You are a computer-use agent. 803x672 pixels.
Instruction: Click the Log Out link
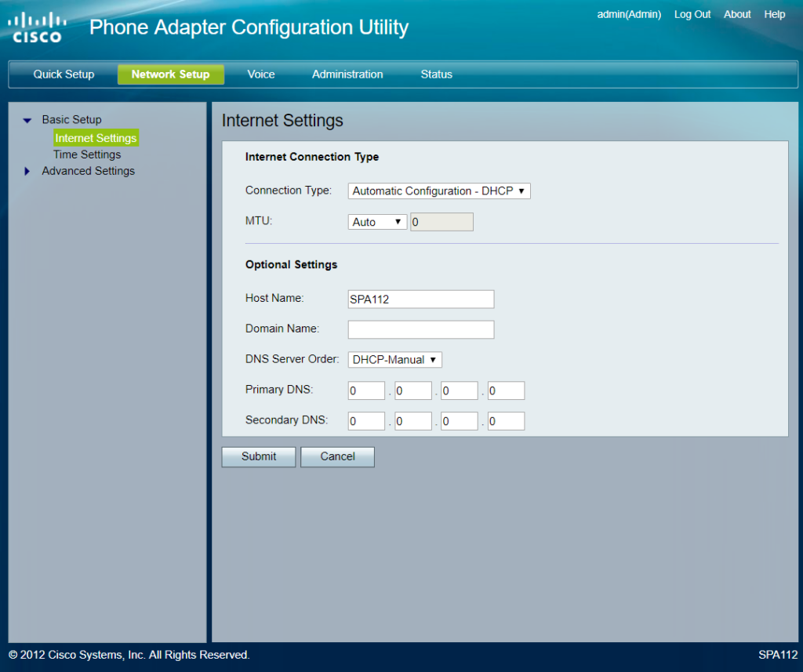(692, 14)
